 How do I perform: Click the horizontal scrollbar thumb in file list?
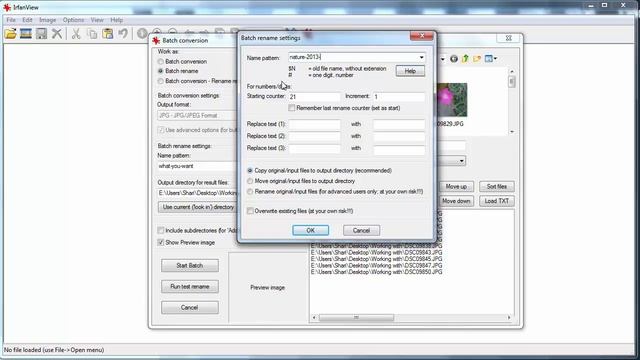pyautogui.click(x=356, y=318)
